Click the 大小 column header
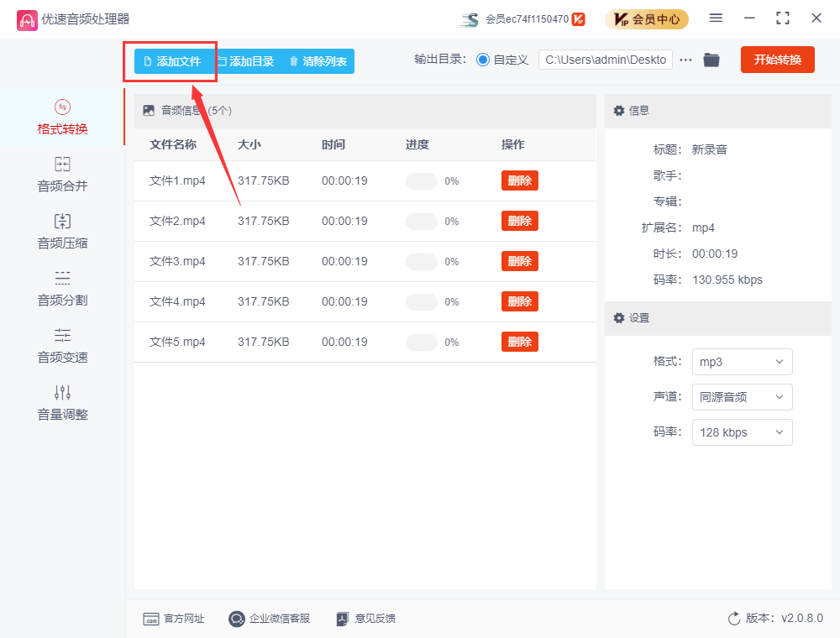The height and width of the screenshot is (638, 840). click(249, 144)
